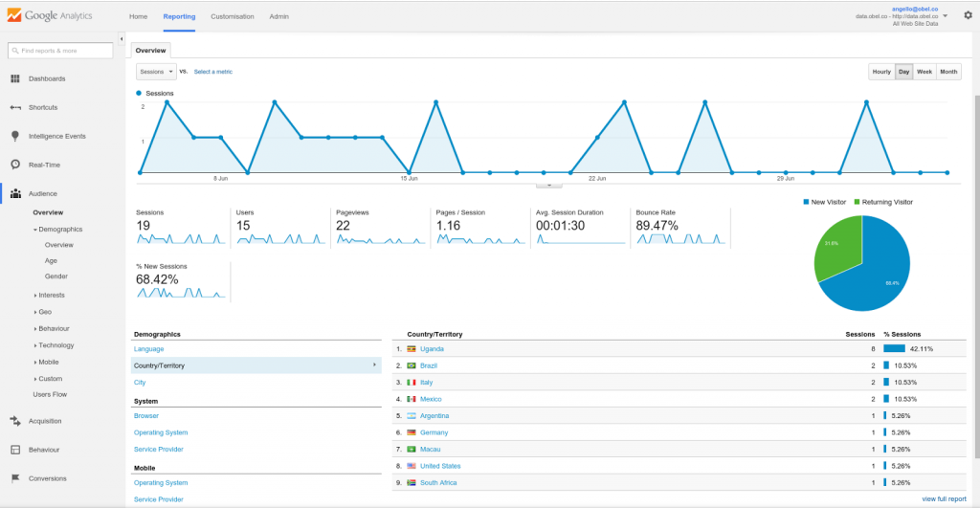Click the Language demographics link

148,349
